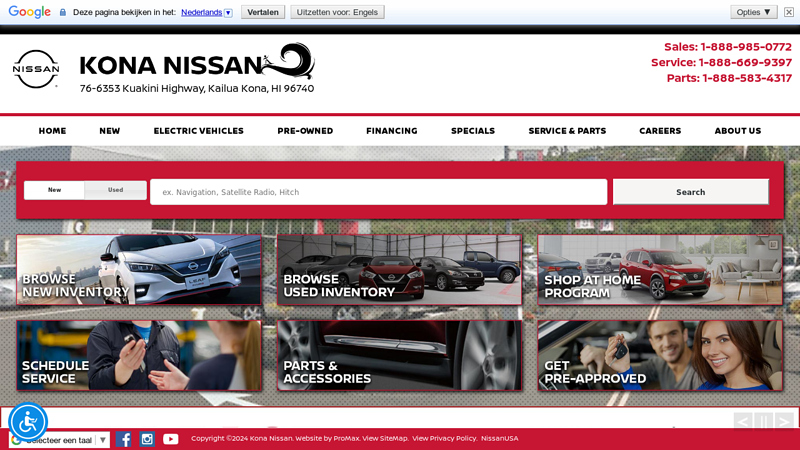Open View SiteMap link
800x450 pixels.
pos(385,438)
